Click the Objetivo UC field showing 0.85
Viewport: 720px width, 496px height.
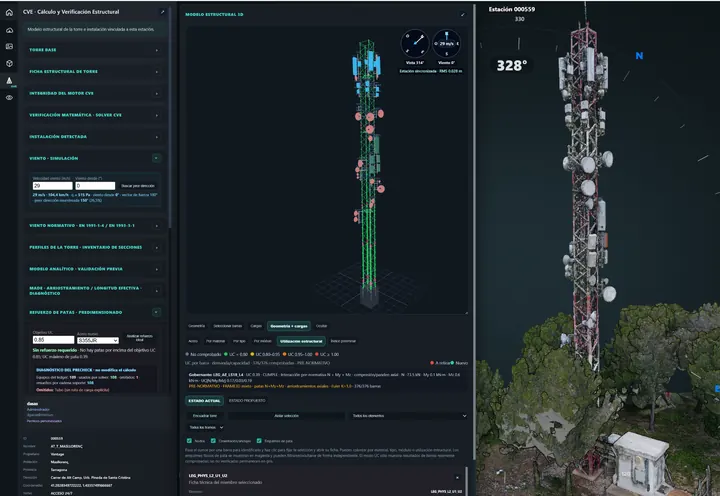coord(53,340)
